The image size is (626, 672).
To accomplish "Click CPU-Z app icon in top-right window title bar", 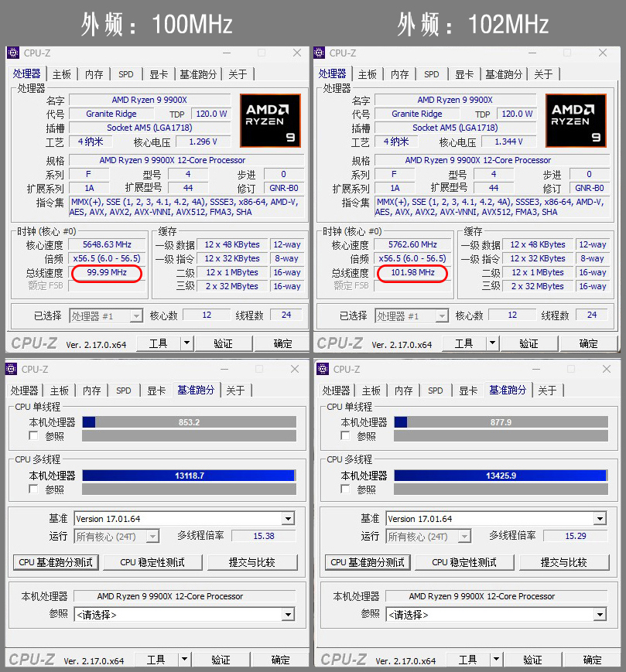I will coord(319,53).
